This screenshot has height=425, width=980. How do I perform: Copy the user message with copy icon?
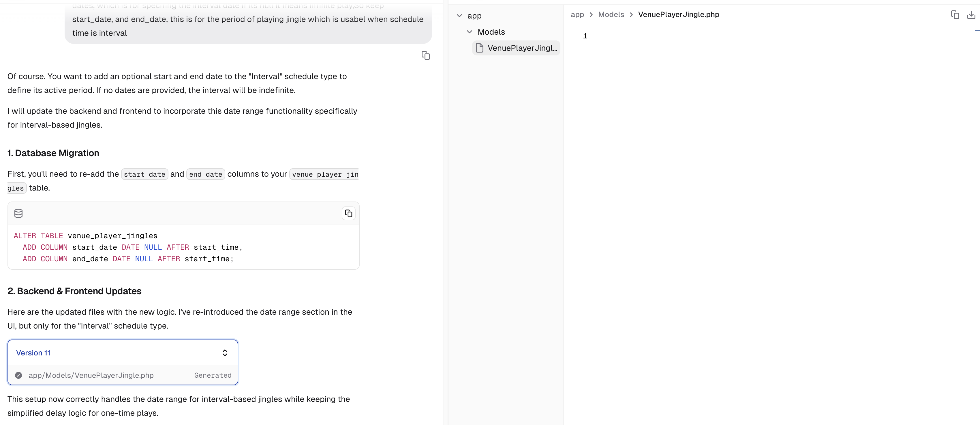pyautogui.click(x=425, y=56)
